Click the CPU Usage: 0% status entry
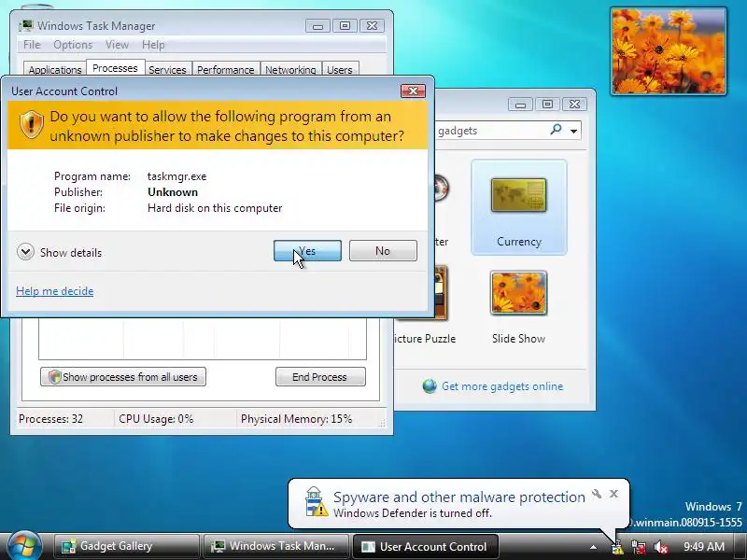Image resolution: width=747 pixels, height=560 pixels. (x=156, y=419)
